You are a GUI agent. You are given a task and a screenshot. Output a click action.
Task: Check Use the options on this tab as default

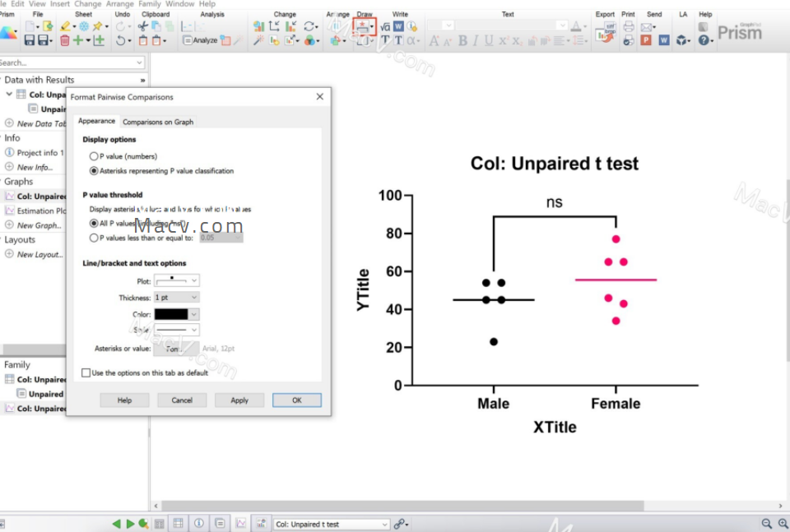pos(86,373)
